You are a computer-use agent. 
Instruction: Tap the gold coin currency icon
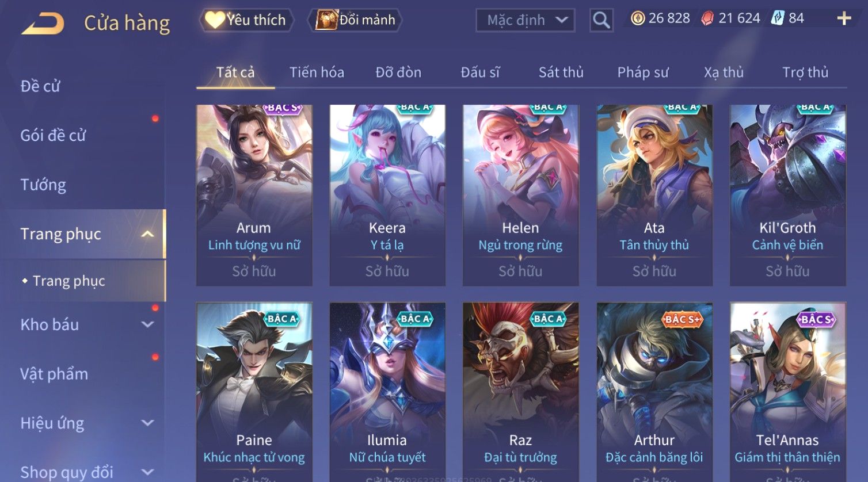(x=638, y=18)
